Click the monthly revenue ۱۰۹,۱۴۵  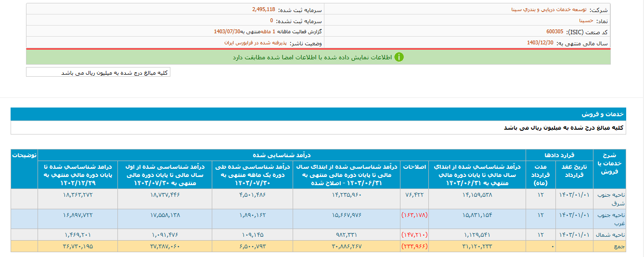253,234
